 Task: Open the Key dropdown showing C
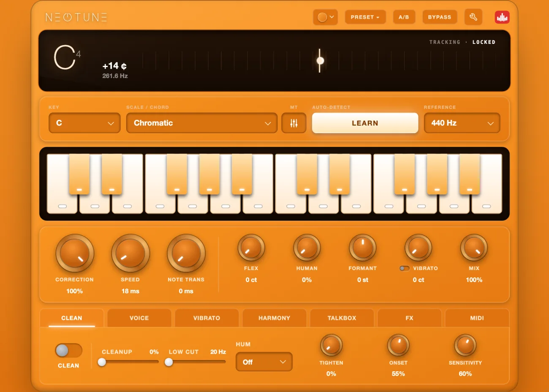tap(84, 123)
